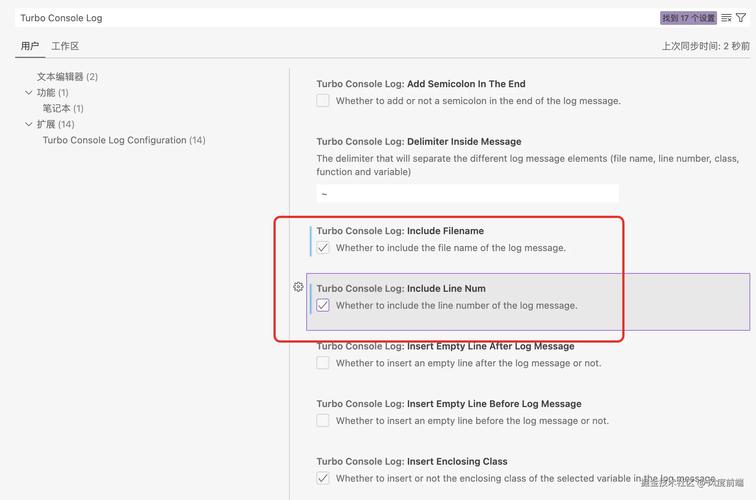
Task: Click the Delimiter Inside Message text field
Action: (467, 194)
